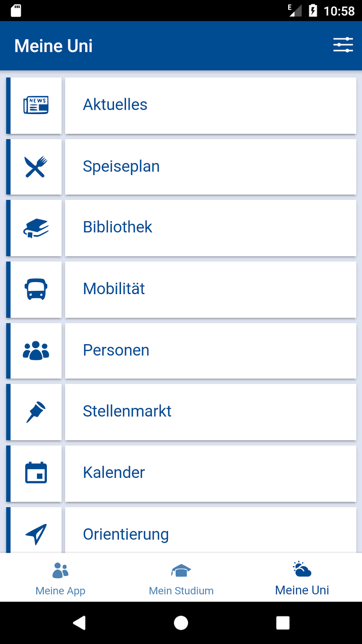Tap the calendar icon for Kalender
Viewport: 362px width, 644px height.
click(36, 473)
